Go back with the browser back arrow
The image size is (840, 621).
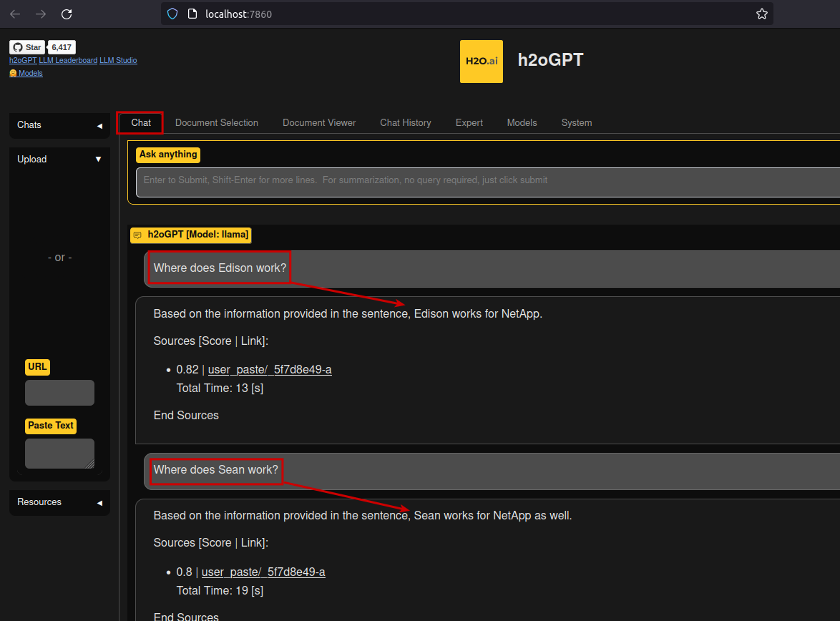coord(15,14)
